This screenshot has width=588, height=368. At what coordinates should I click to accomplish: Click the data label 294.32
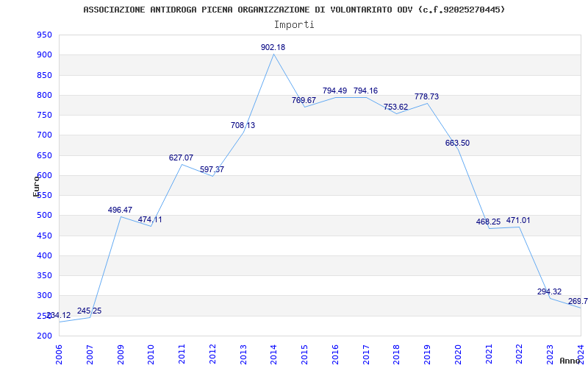coord(549,291)
